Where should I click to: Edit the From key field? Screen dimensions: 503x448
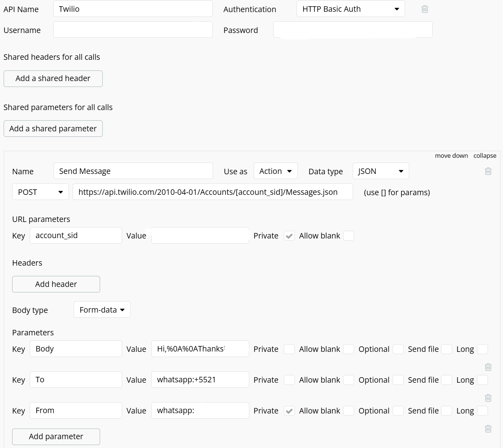pyautogui.click(x=76, y=411)
